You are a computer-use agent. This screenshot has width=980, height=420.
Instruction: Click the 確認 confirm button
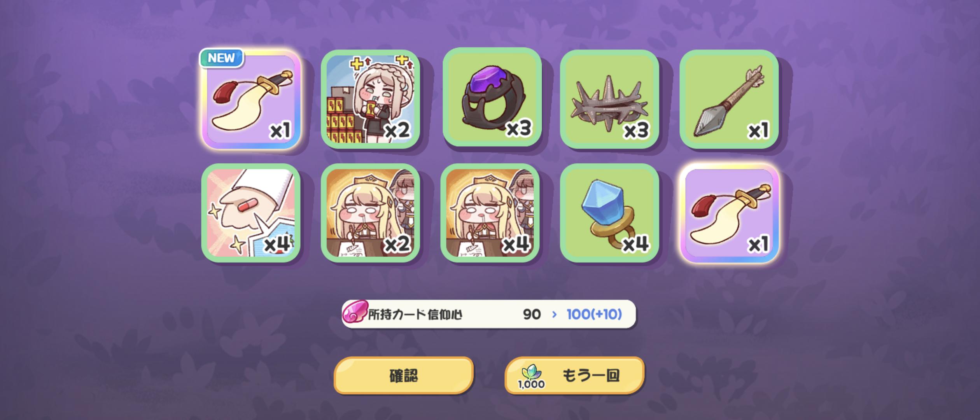404,376
